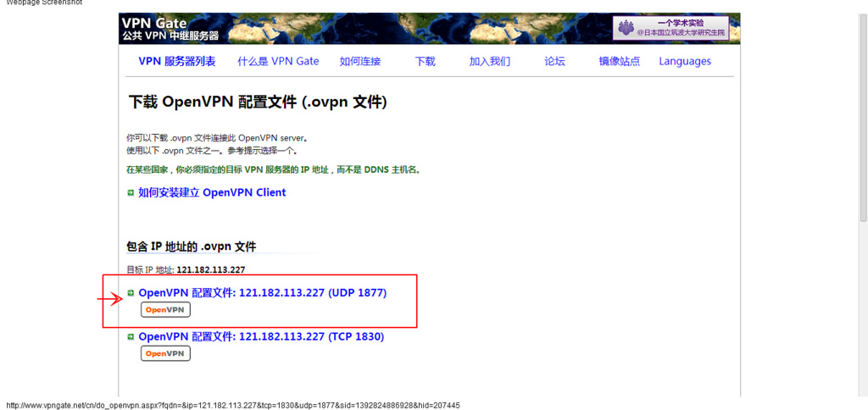Click green arrow beside TCP 1830 link
Image resolution: width=868 pixels, height=410 pixels.
pos(131,336)
